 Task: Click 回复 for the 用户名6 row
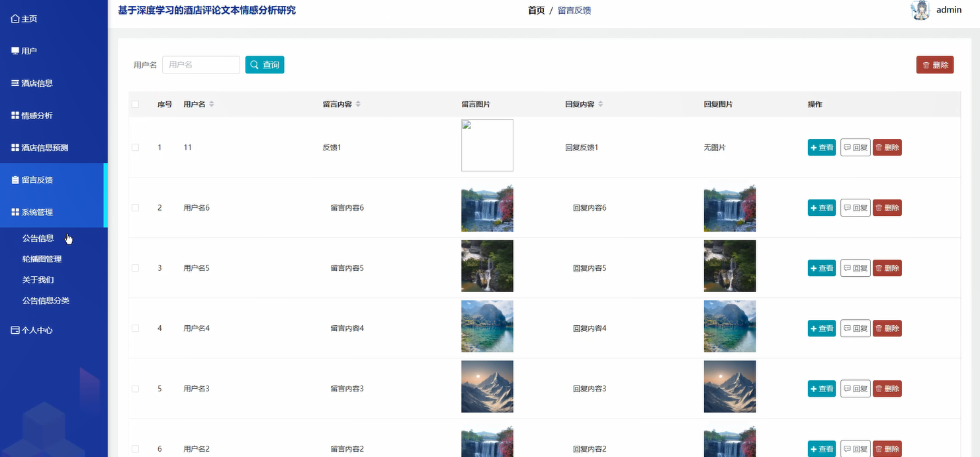pos(856,207)
